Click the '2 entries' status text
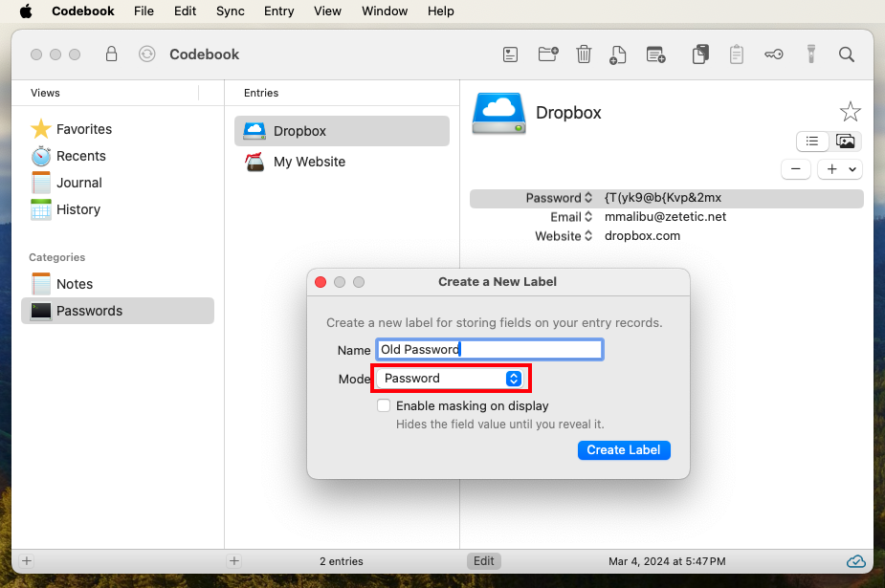 pos(342,561)
